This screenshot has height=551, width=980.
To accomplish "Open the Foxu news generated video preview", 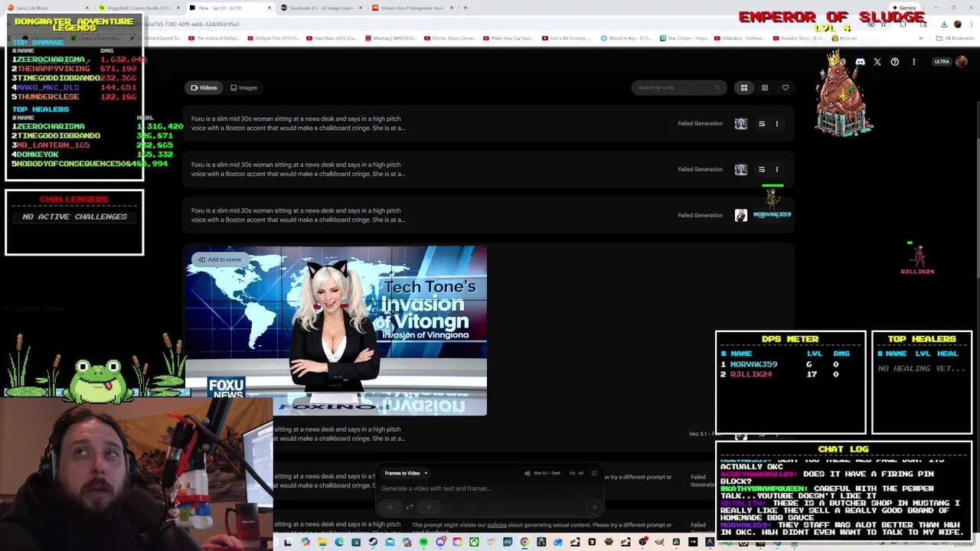I will coord(335,331).
